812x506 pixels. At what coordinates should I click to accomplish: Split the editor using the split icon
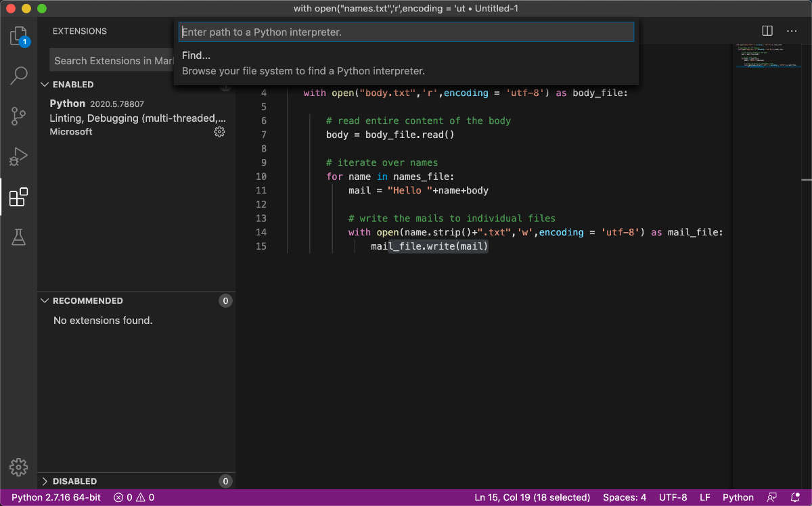pos(767,30)
